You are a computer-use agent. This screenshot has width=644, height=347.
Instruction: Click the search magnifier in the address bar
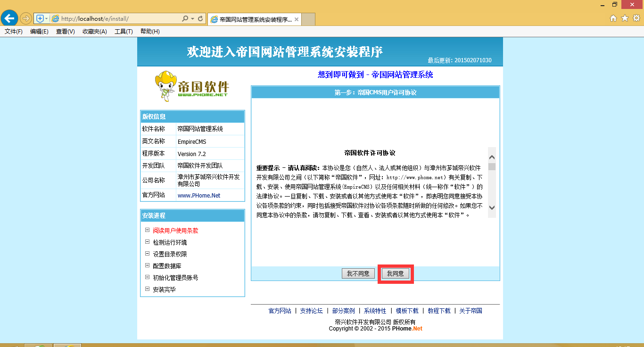[185, 18]
